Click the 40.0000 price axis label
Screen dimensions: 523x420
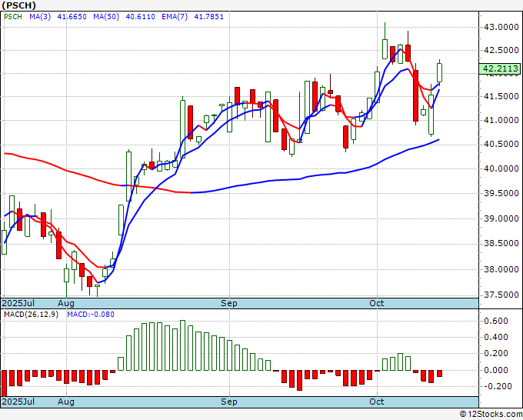click(x=501, y=168)
